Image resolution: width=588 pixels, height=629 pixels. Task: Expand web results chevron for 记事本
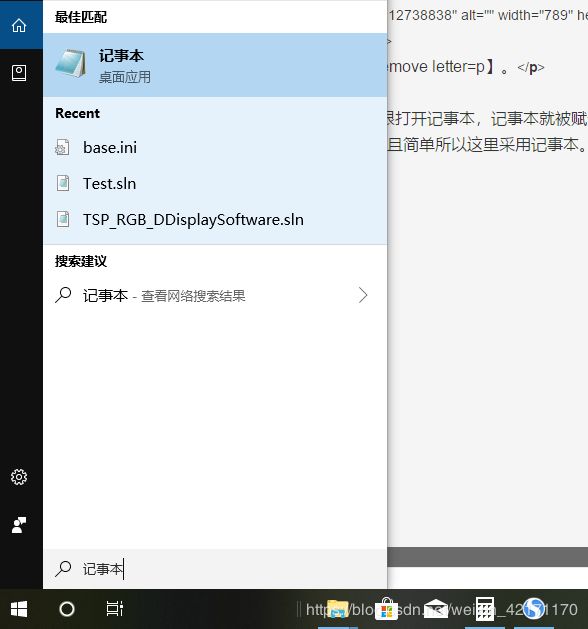[363, 295]
